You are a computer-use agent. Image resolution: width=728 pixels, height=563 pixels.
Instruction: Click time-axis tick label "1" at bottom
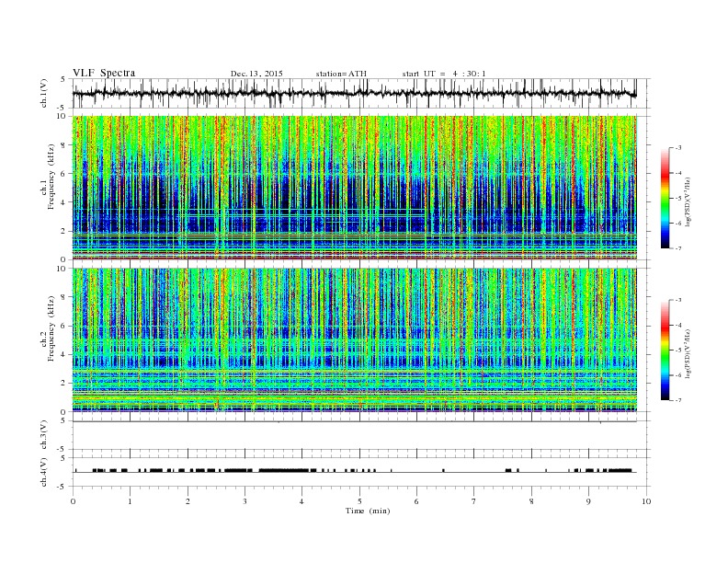coord(130,501)
